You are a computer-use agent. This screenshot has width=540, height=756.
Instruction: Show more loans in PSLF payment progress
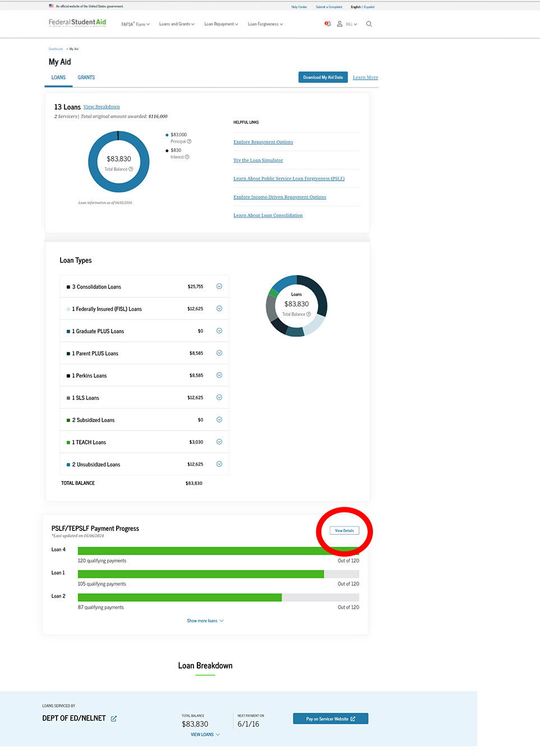tap(205, 620)
